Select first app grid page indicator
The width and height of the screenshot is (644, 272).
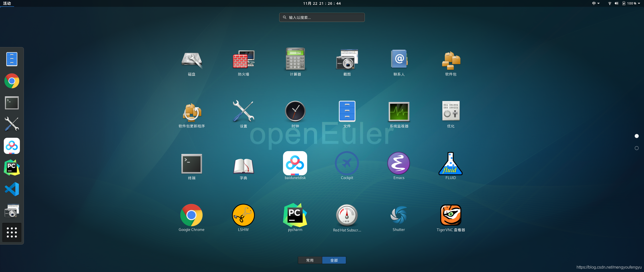pyautogui.click(x=637, y=136)
